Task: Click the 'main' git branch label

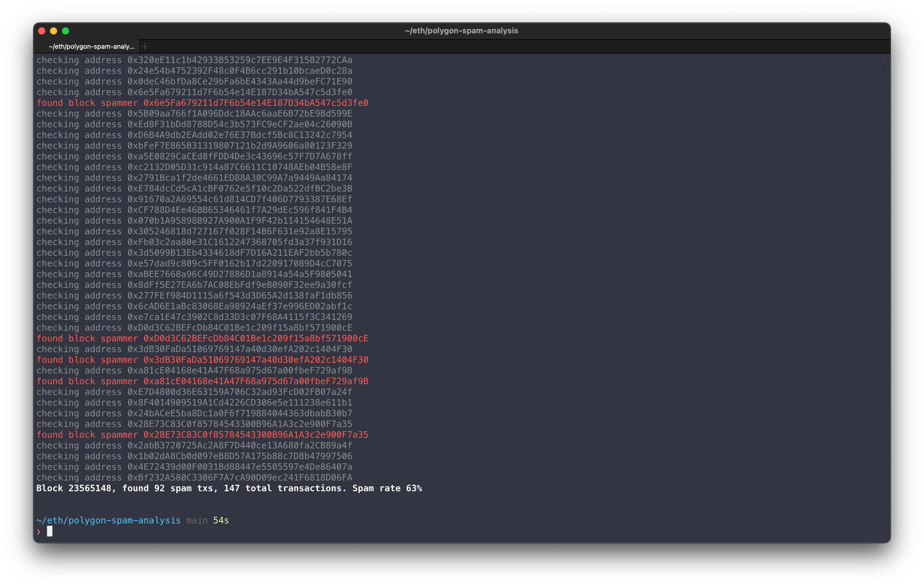Action: tap(196, 520)
